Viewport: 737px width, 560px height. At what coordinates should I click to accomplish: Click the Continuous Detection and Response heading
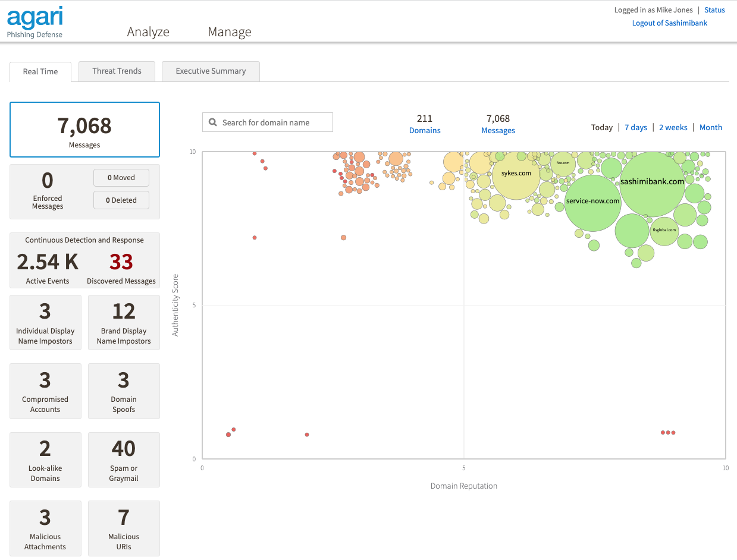[84, 240]
